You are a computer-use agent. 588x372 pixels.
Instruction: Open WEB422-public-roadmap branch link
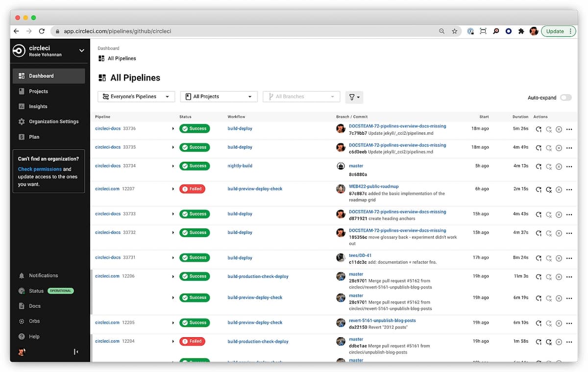click(x=374, y=186)
